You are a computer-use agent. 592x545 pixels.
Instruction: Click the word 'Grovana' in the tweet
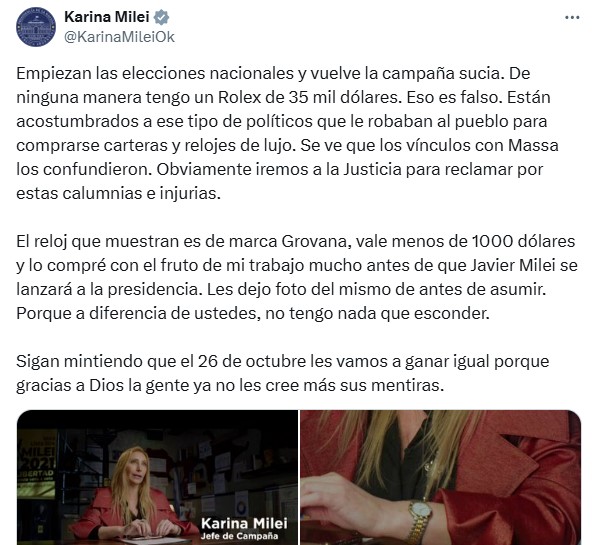pos(317,241)
